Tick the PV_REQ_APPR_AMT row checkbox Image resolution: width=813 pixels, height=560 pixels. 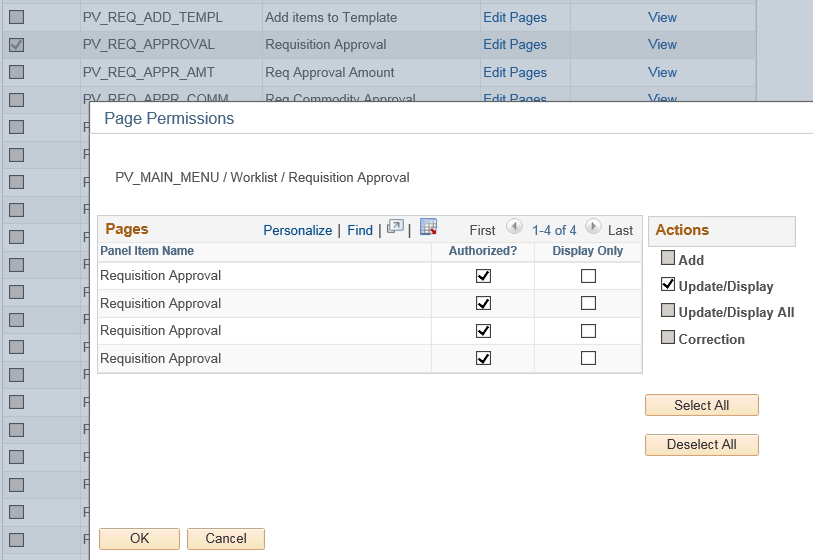(x=17, y=72)
